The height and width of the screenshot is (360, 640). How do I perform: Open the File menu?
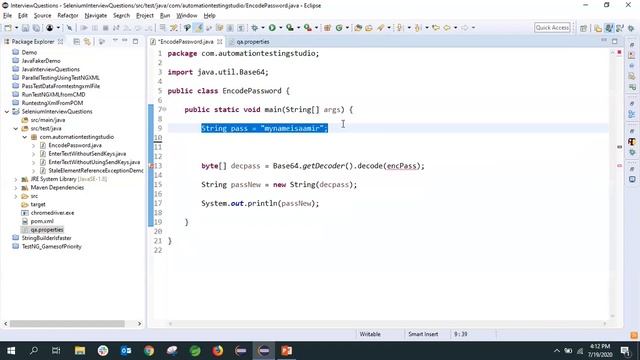(x=7, y=16)
